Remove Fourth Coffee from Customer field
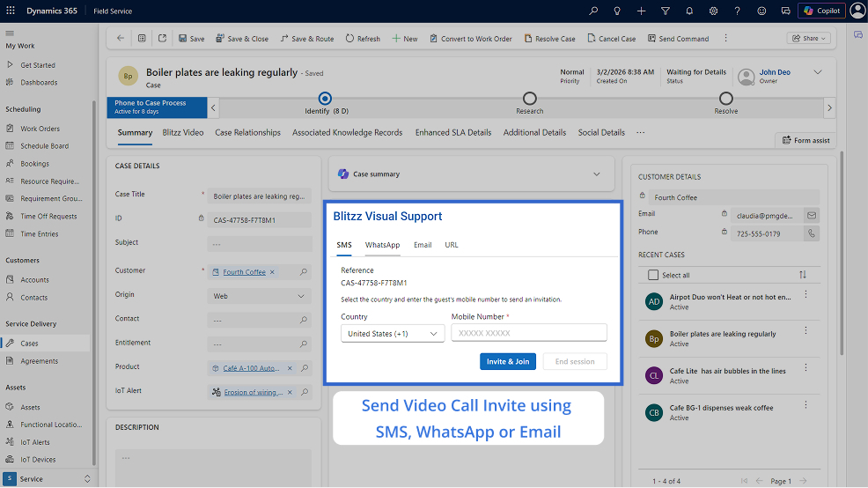This screenshot has height=488, width=868. tap(272, 272)
